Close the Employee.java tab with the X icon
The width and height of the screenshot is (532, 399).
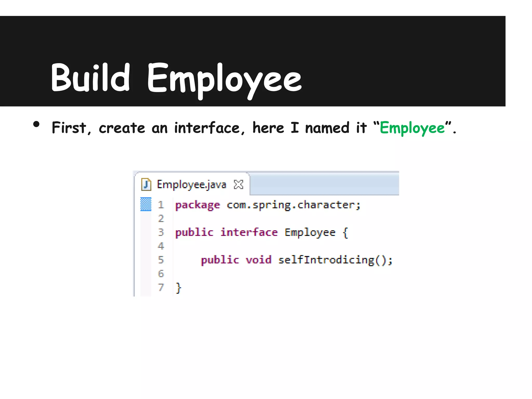(x=238, y=184)
